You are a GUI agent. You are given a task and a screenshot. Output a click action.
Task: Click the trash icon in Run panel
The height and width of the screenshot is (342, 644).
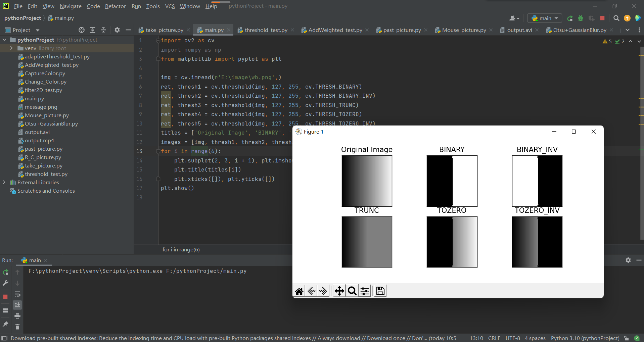(x=17, y=327)
